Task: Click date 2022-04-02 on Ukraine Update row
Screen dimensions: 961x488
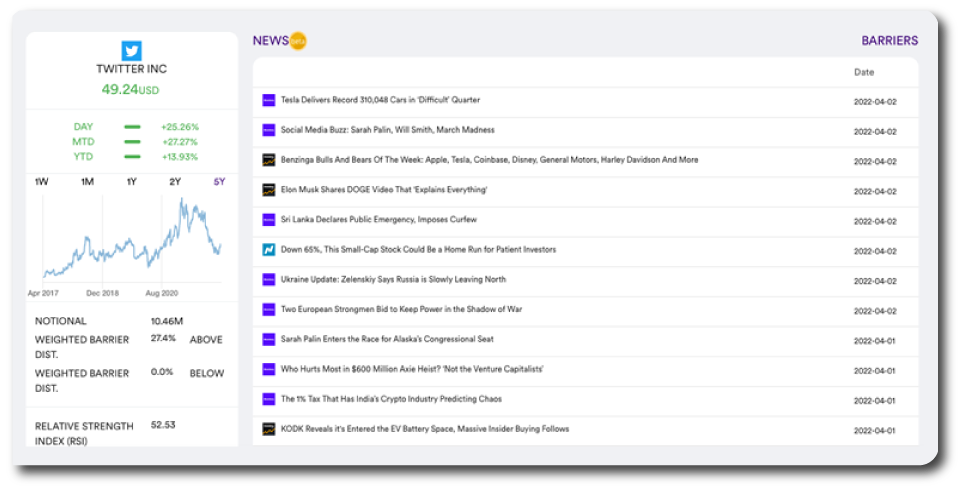Action: (875, 281)
